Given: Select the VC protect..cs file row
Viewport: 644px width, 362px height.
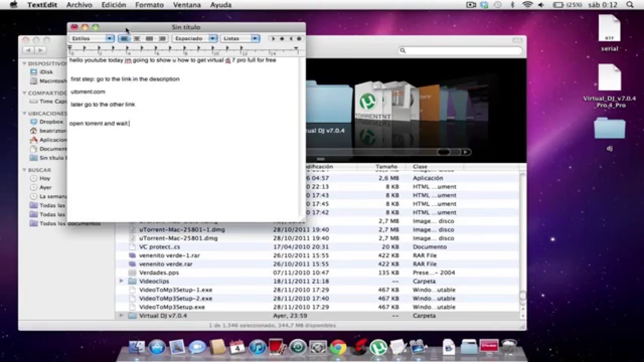Looking at the screenshot, I should [317, 247].
